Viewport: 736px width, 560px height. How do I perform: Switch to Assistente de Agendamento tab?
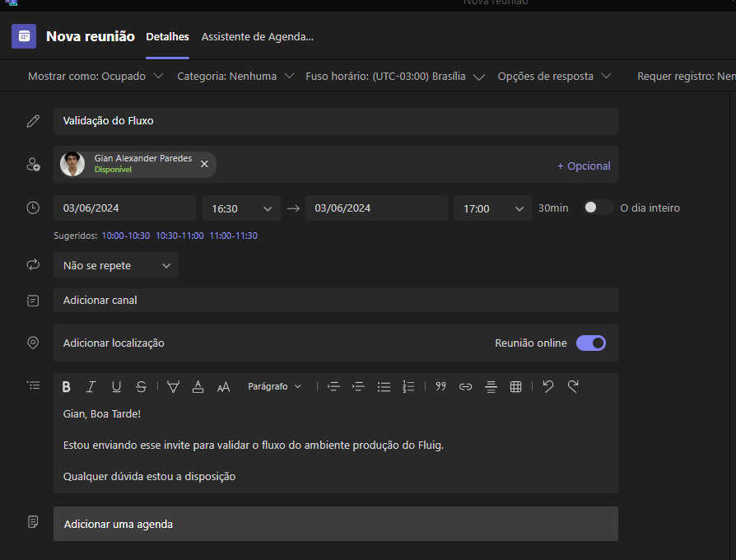pyautogui.click(x=258, y=37)
